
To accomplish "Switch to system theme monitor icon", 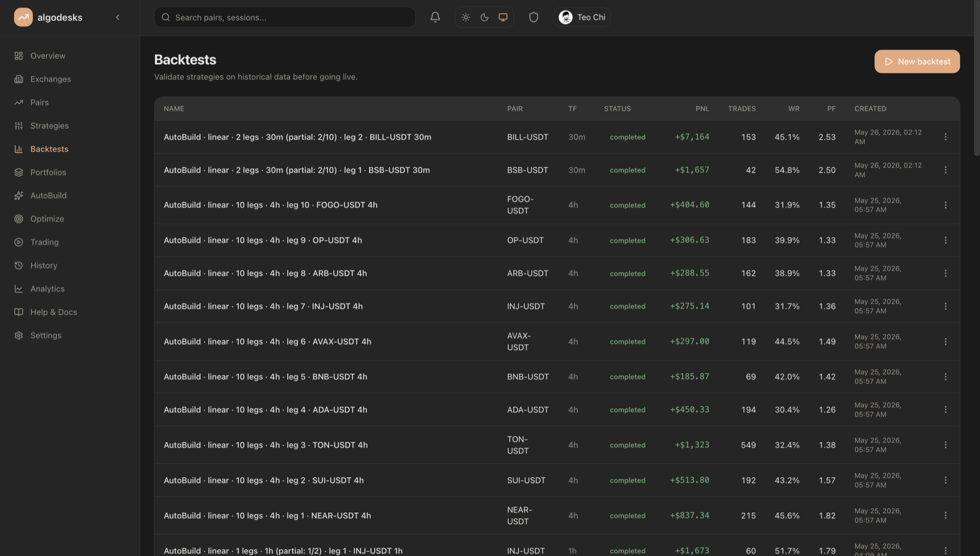I will [503, 17].
